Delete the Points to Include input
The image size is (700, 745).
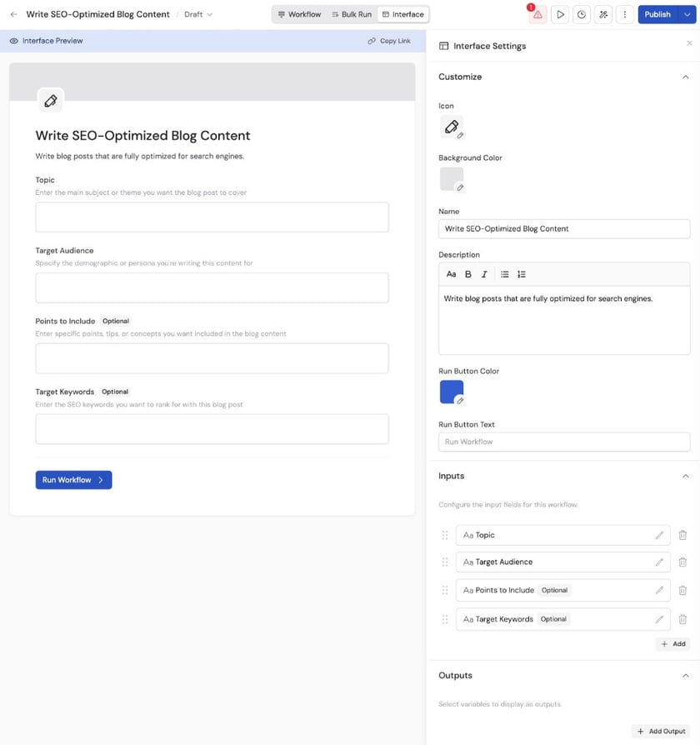(x=682, y=590)
